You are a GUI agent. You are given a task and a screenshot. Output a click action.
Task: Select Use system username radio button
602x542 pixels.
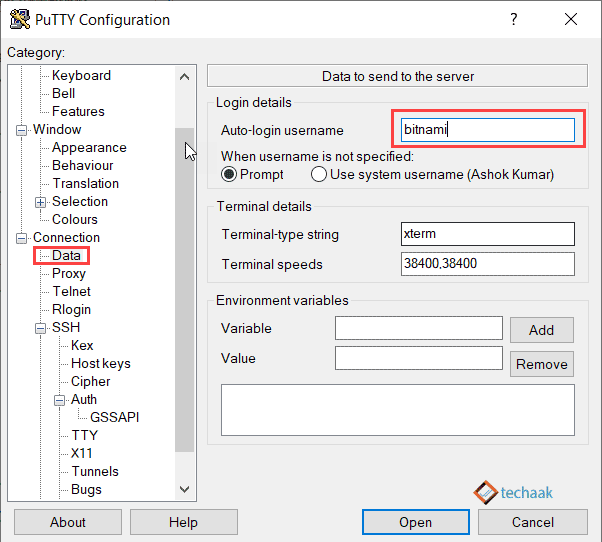(319, 175)
